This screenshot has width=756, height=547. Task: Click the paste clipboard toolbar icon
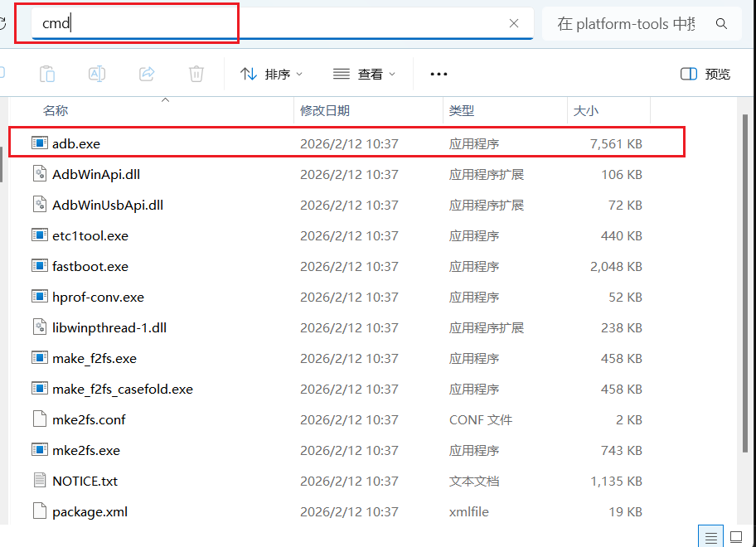47,74
